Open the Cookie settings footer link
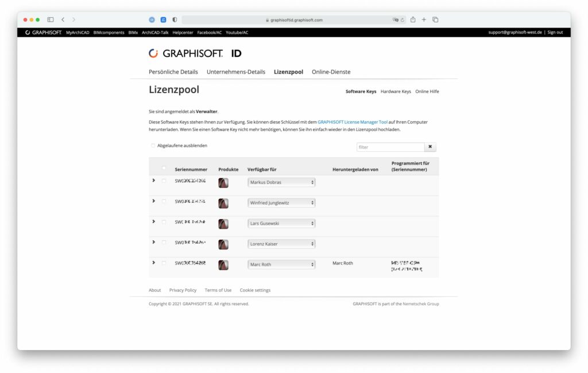The height and width of the screenshot is (373, 588). click(x=255, y=290)
